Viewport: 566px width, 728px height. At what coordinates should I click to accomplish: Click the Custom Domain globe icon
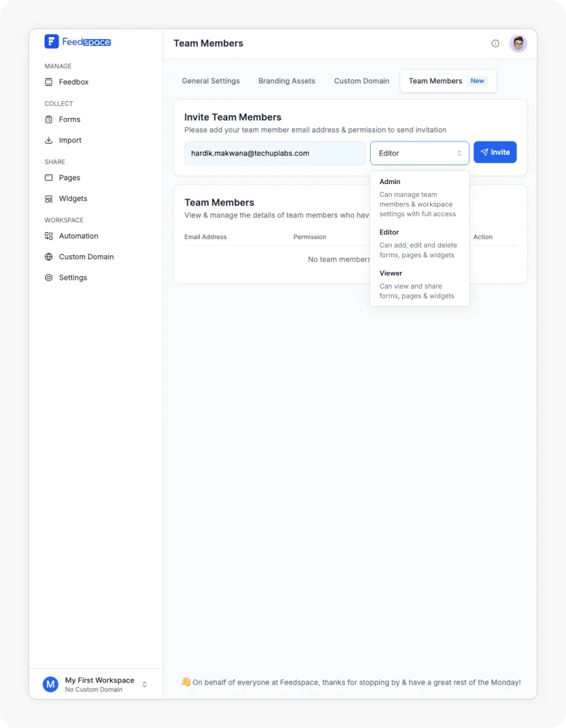coord(48,257)
